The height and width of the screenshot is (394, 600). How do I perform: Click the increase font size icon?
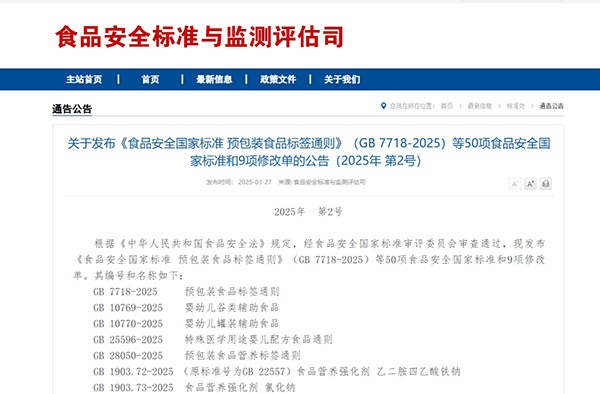pos(530,184)
